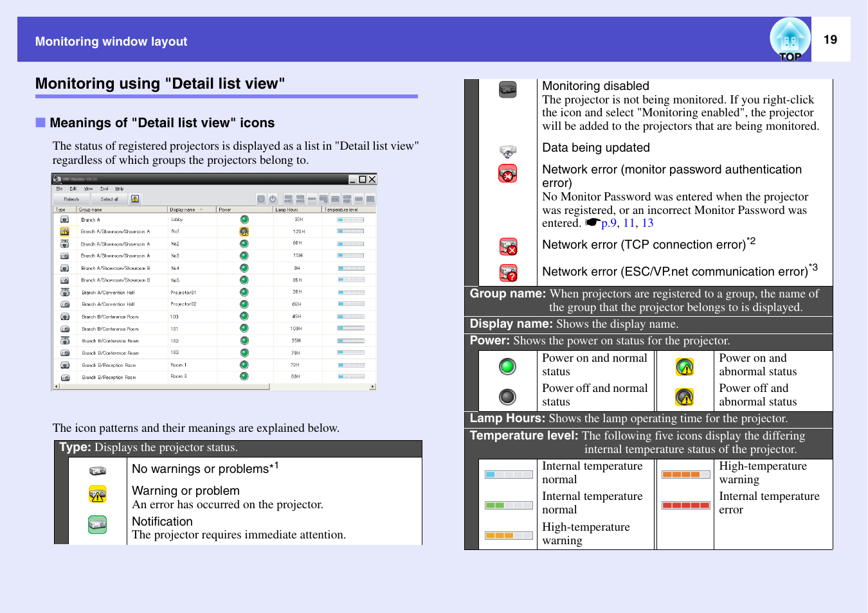Open the View menu

pyautogui.click(x=89, y=189)
